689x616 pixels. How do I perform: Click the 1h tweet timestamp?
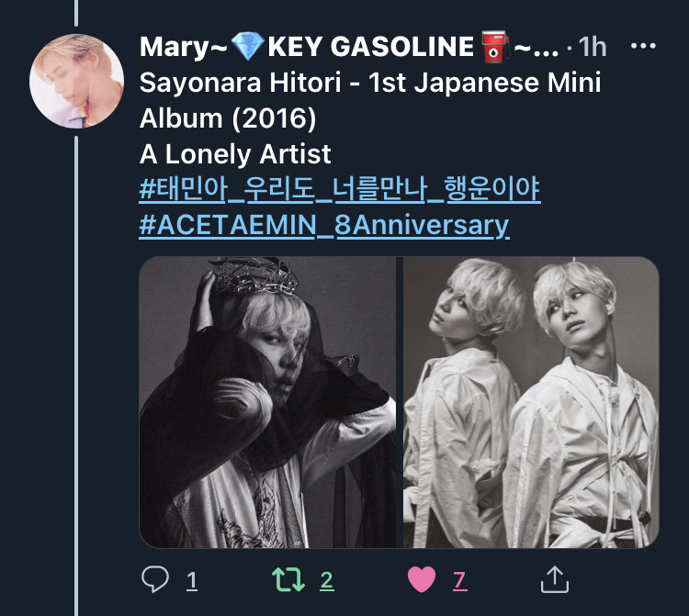click(x=593, y=47)
